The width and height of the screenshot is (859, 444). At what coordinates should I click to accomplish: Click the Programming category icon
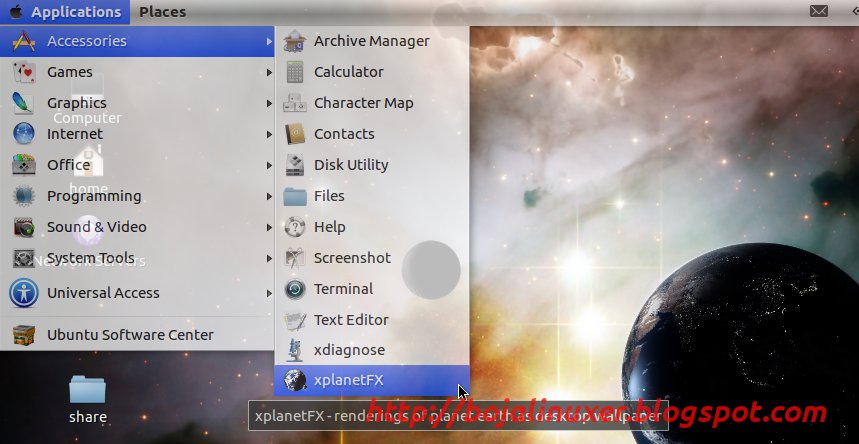coord(24,196)
